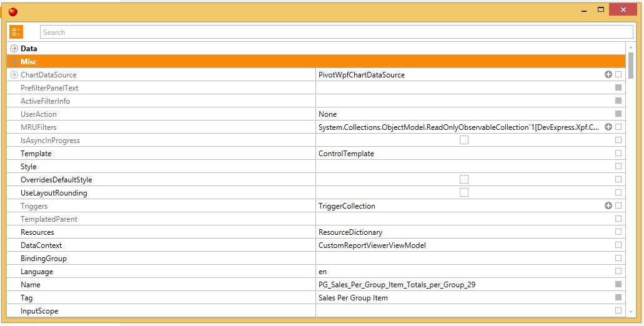Screen dimensions: 644x326
Task: Click the marker square for BindingGroup row
Action: [x=618, y=258]
